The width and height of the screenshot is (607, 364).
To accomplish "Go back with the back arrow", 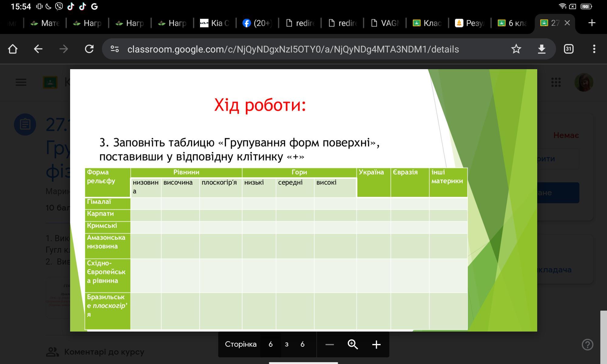I will coord(38,49).
